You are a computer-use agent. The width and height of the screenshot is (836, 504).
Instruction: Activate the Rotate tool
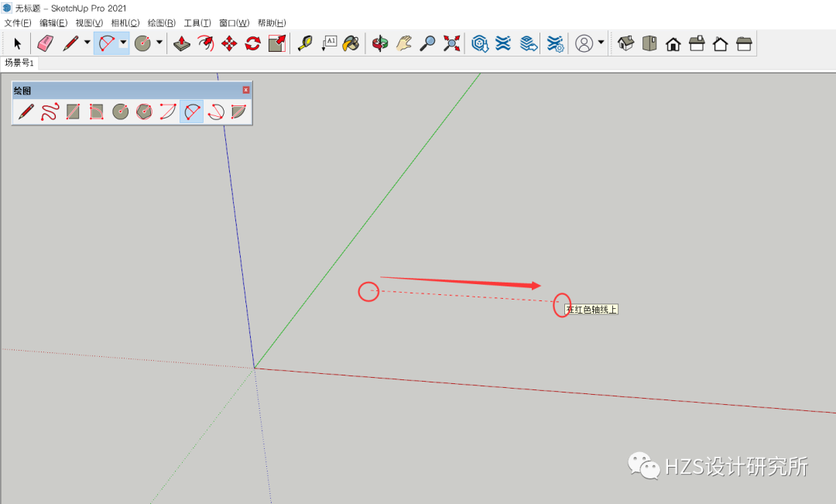tap(253, 43)
